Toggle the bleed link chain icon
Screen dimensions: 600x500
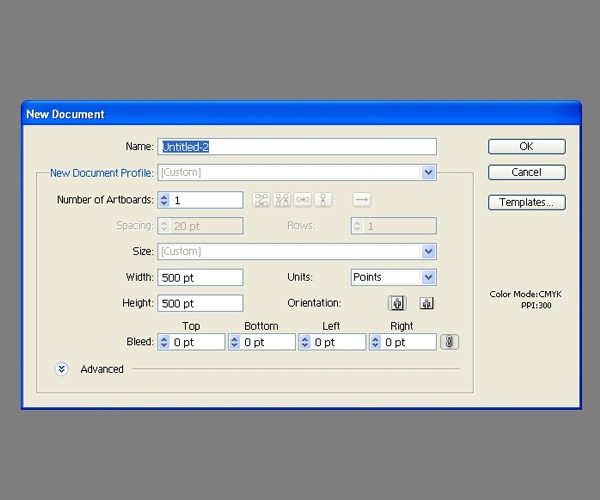click(x=450, y=342)
